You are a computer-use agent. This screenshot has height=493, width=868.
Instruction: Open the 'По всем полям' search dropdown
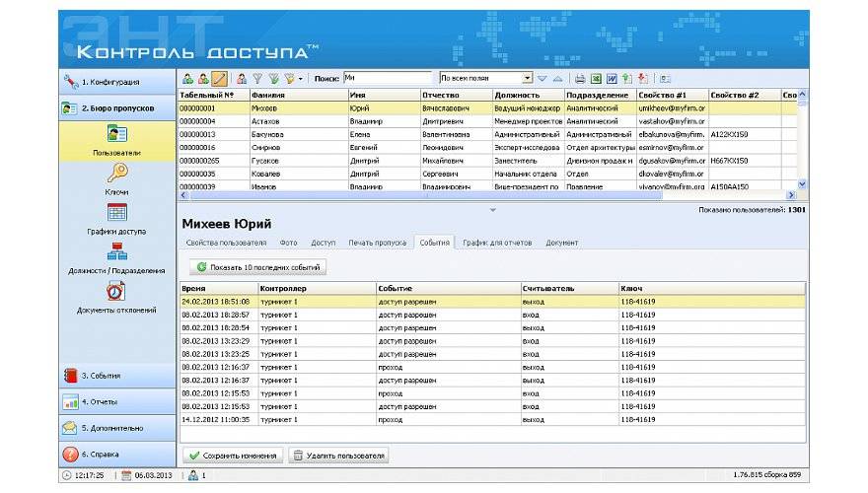pyautogui.click(x=527, y=79)
